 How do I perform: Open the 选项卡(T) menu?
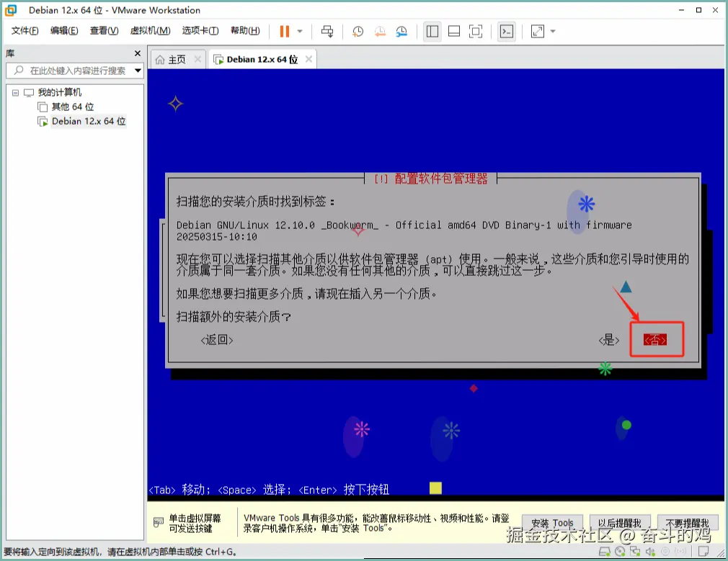click(x=200, y=31)
